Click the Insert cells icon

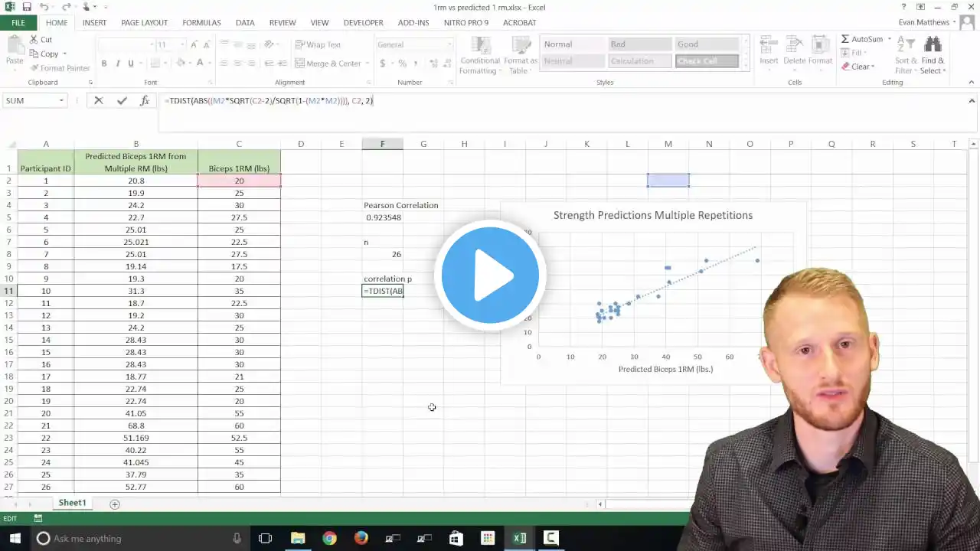click(769, 44)
